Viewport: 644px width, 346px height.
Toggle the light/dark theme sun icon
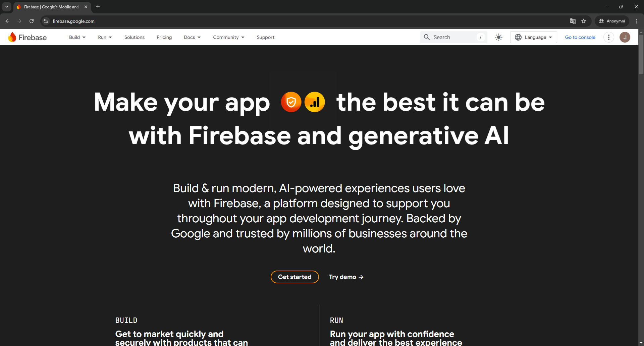click(499, 37)
